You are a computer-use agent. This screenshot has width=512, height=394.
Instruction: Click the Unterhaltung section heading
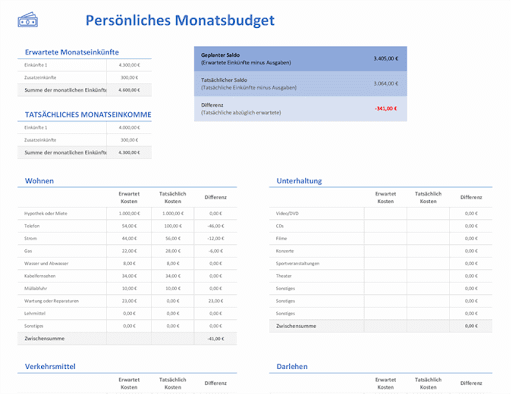pyautogui.click(x=299, y=181)
